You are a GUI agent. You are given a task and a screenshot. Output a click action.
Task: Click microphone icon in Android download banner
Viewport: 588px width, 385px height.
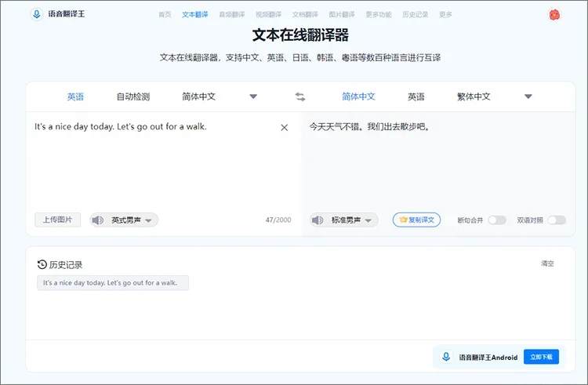446,357
